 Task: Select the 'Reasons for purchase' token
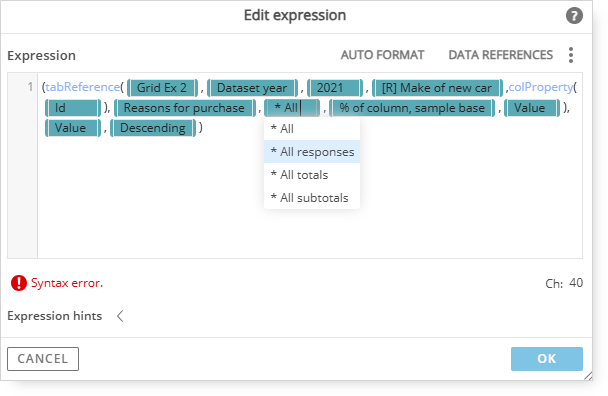tap(185, 108)
